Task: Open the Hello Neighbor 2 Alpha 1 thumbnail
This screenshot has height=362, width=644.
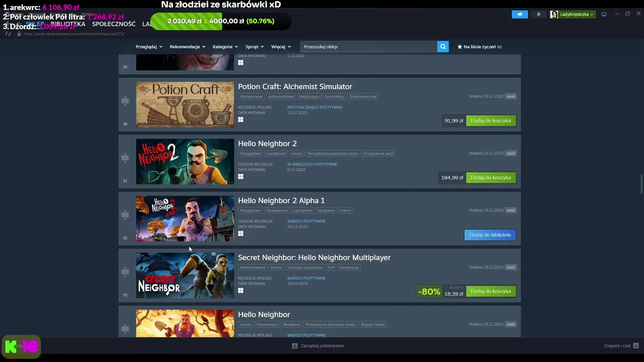Action: tap(185, 218)
